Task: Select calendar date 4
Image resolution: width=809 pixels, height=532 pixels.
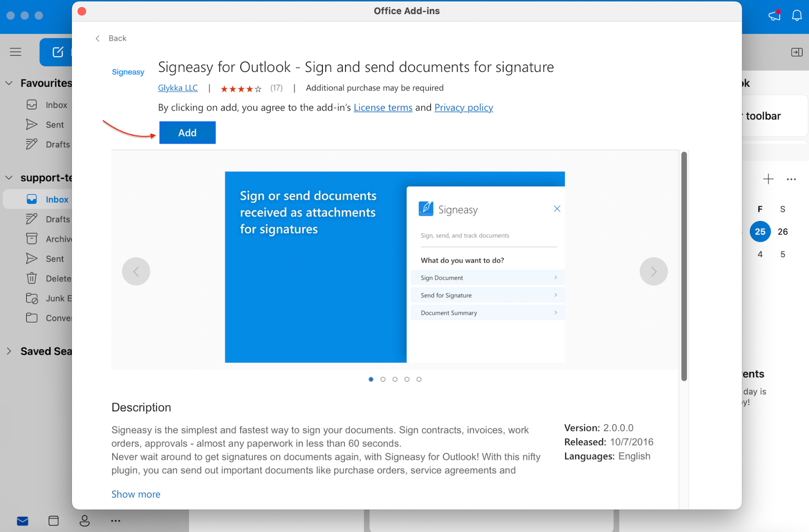Action: pos(760,254)
